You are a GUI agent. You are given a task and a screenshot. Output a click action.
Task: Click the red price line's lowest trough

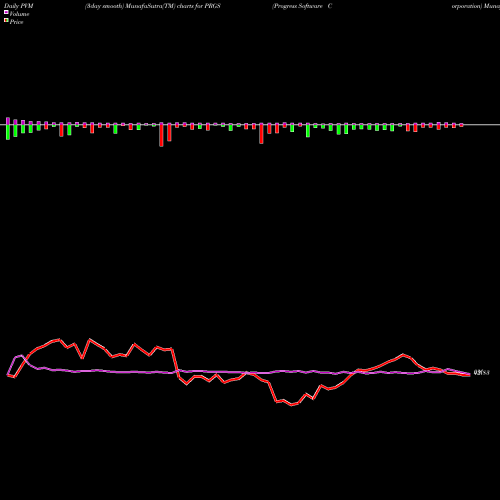click(291, 405)
